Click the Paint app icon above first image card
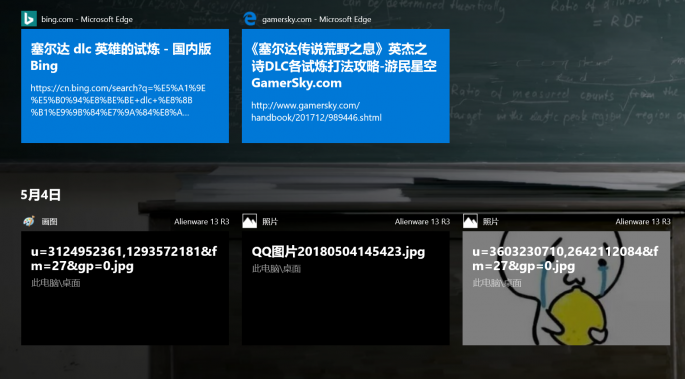Image resolution: width=685 pixels, height=379 pixels. 29,221
